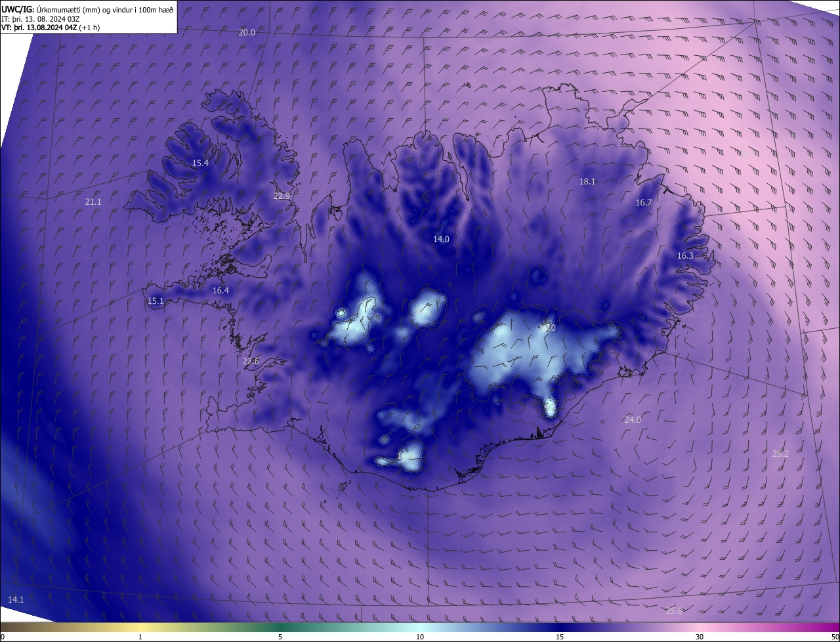Click the 25.2 value label
840x642 pixels.
[780, 454]
